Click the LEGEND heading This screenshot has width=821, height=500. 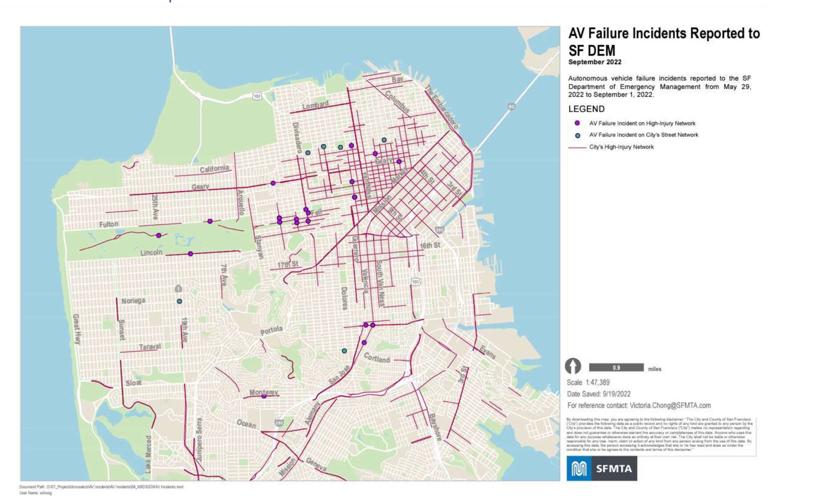click(587, 108)
